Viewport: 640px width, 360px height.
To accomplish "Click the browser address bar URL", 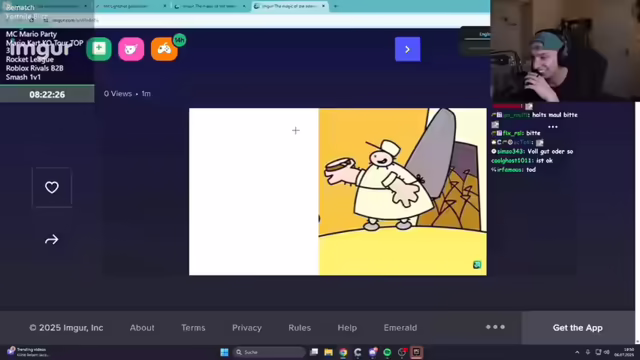I will pos(76,20).
